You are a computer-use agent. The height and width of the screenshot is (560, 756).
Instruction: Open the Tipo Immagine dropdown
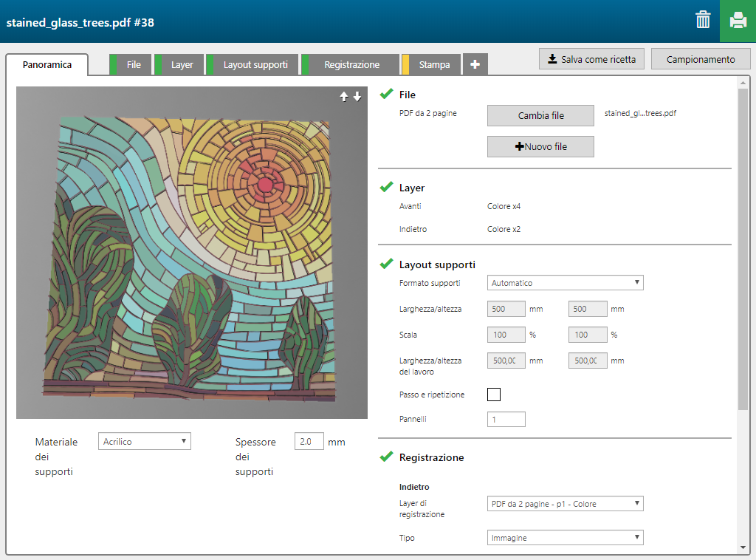(565, 538)
